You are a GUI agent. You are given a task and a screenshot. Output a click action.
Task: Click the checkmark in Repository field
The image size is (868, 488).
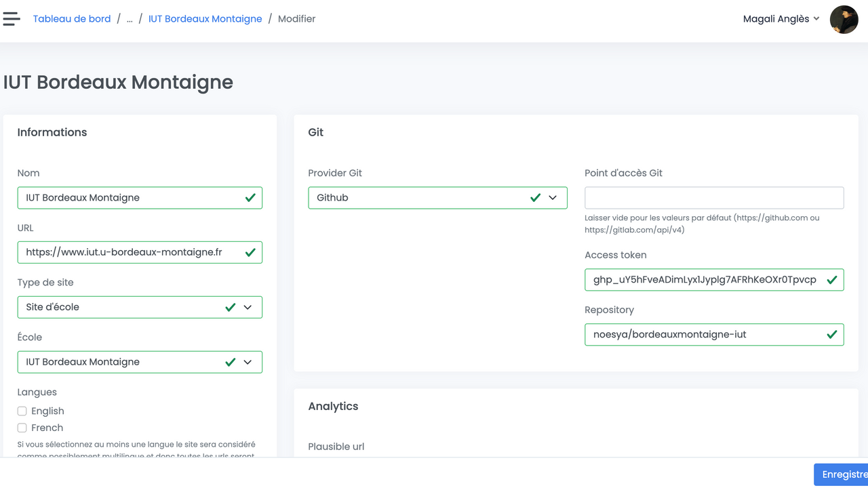tap(831, 335)
